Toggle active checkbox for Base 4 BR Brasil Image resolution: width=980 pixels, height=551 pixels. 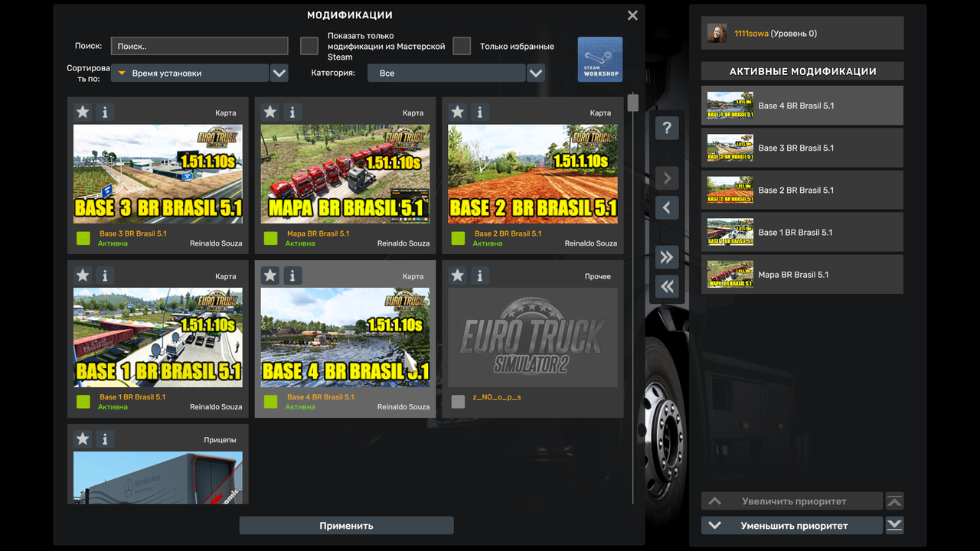271,402
